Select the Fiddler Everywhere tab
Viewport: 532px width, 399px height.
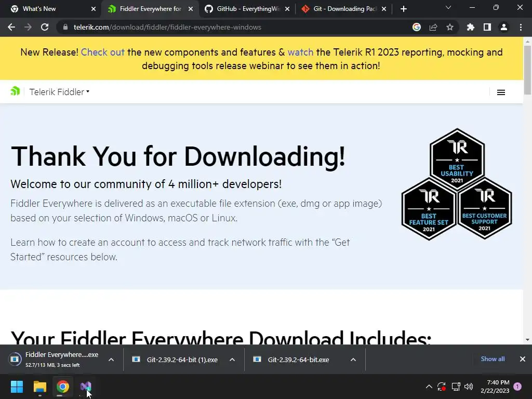click(150, 9)
